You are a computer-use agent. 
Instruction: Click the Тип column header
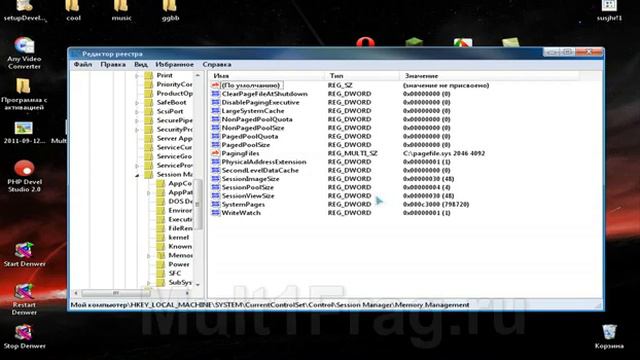[x=363, y=76]
